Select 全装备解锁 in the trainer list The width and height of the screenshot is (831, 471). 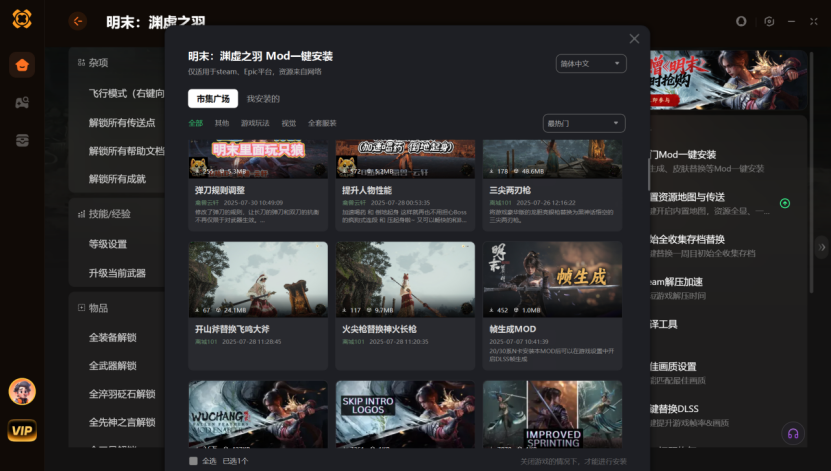click(x=112, y=337)
